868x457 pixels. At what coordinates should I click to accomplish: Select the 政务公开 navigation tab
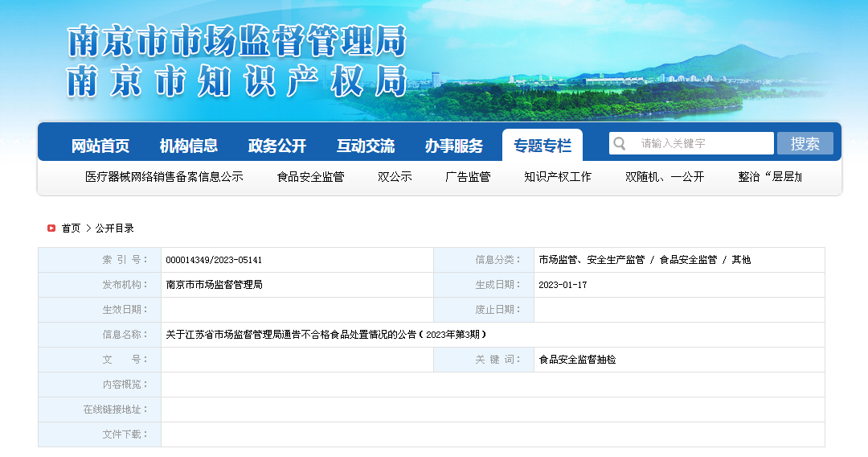pyautogui.click(x=277, y=146)
